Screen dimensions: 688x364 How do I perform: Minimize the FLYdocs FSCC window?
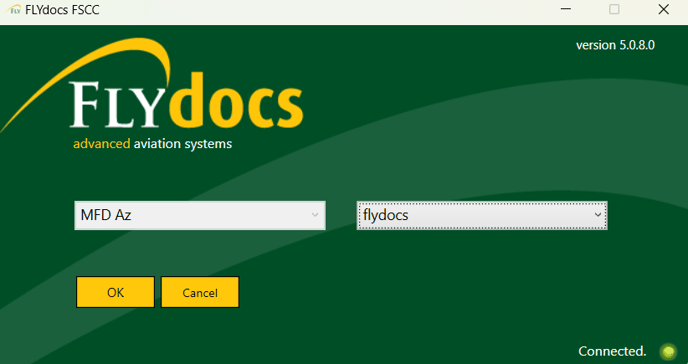566,9
